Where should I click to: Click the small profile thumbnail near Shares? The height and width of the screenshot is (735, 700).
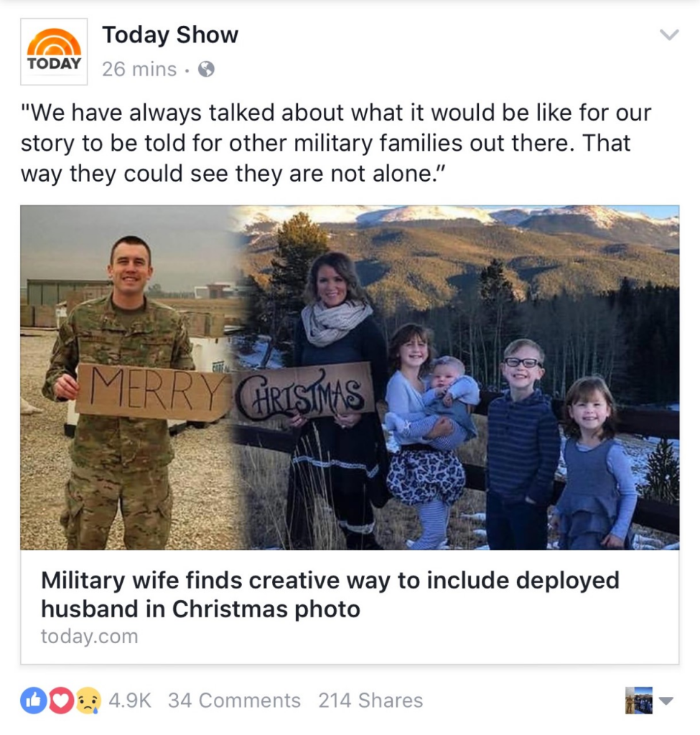tap(638, 701)
